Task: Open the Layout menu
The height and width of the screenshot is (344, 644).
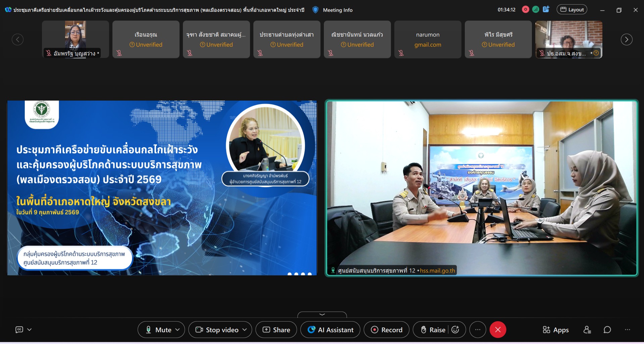Action: pyautogui.click(x=572, y=10)
